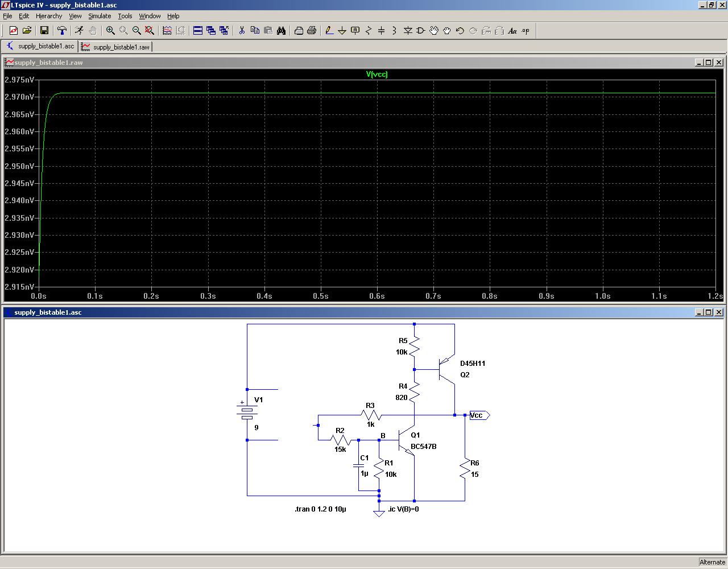The height and width of the screenshot is (569, 728).
Task: Click the Zoom In magnifier icon
Action: [x=110, y=31]
